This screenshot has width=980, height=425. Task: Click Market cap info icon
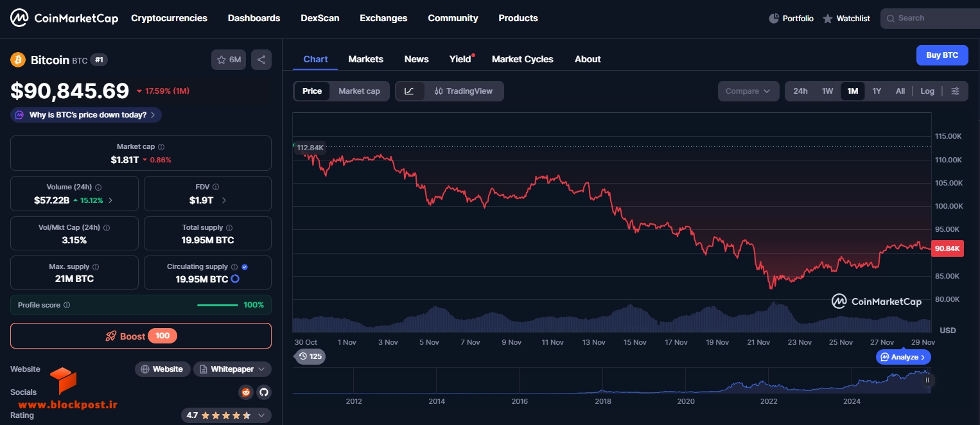(x=161, y=147)
